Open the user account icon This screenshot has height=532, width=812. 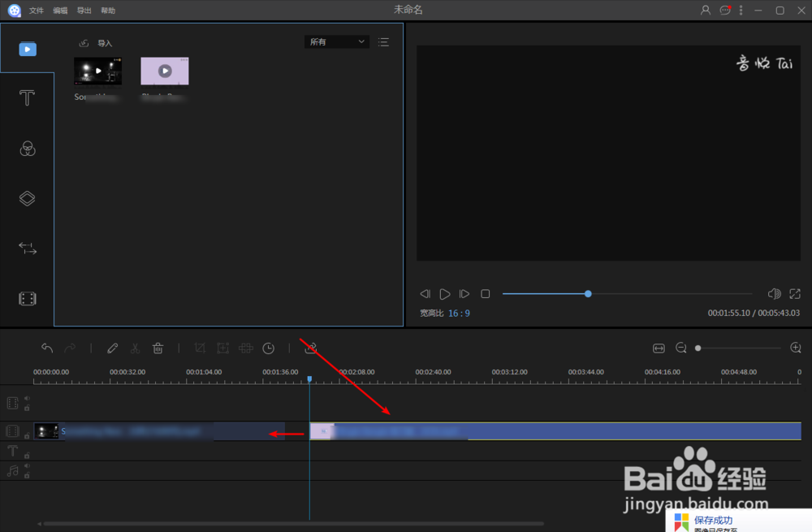click(706, 11)
